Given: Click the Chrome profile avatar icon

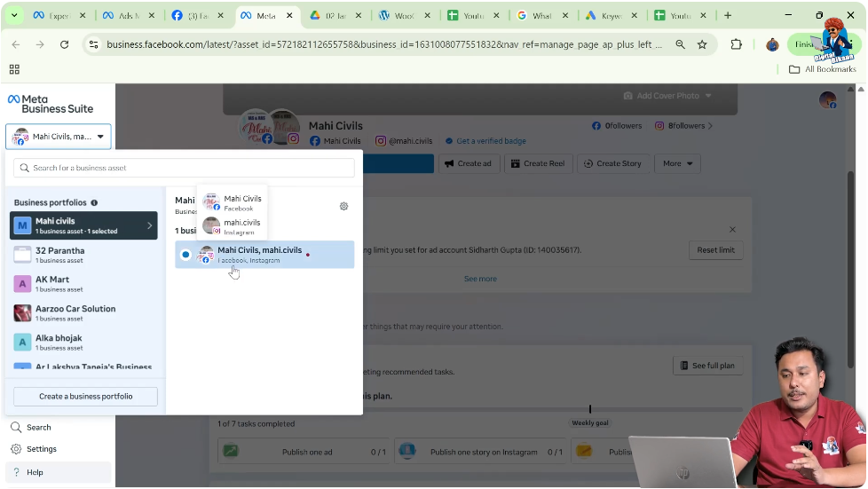Looking at the screenshot, I should (772, 45).
